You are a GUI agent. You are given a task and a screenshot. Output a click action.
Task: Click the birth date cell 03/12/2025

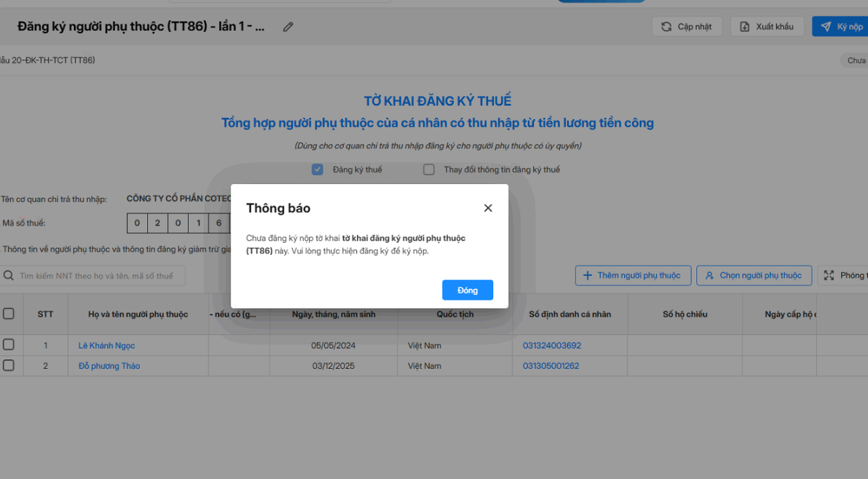[x=333, y=366]
